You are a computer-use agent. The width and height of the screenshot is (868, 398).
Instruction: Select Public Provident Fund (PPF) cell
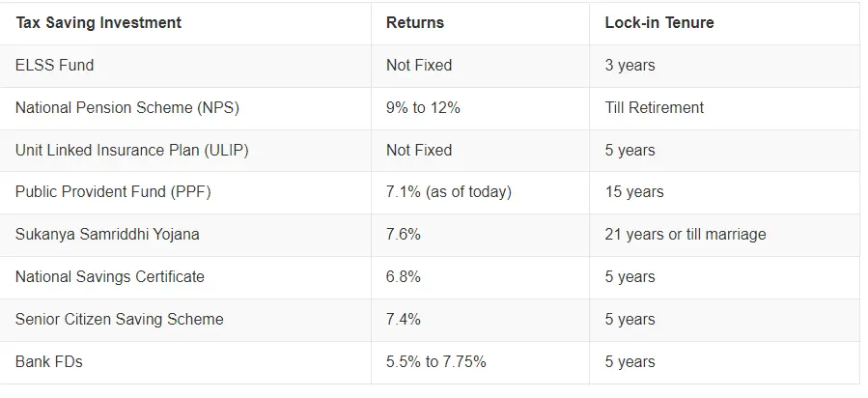pyautogui.click(x=113, y=192)
